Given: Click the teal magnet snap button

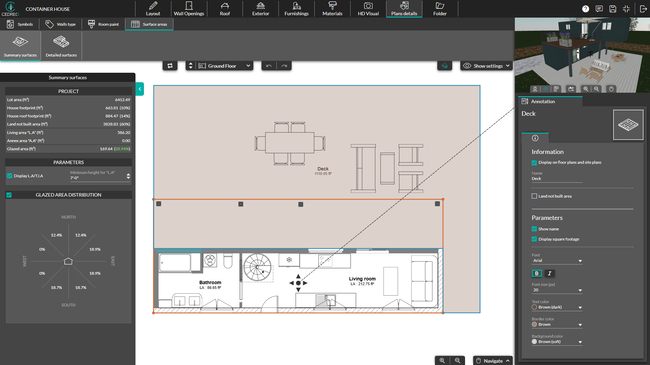Looking at the screenshot, I should coord(445,66).
